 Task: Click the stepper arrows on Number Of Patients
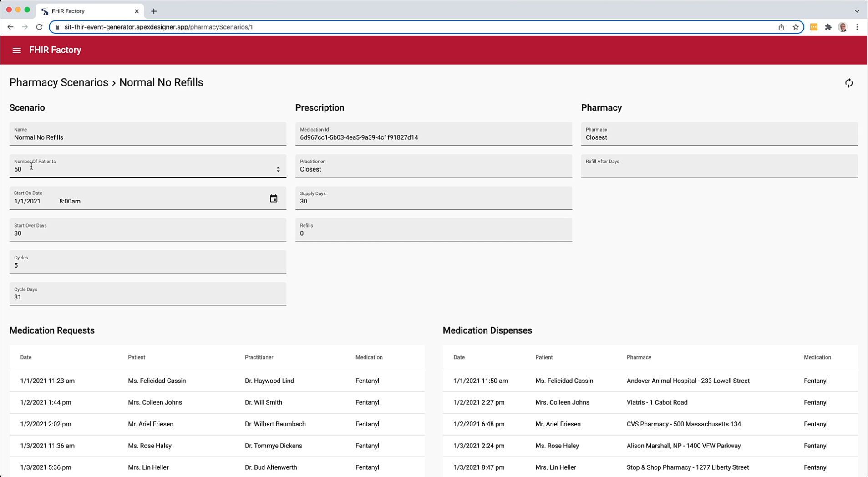coord(278,169)
